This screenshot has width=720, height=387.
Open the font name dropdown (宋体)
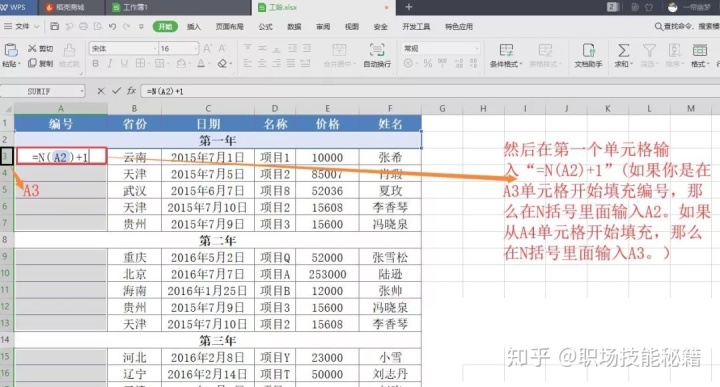tap(155, 48)
